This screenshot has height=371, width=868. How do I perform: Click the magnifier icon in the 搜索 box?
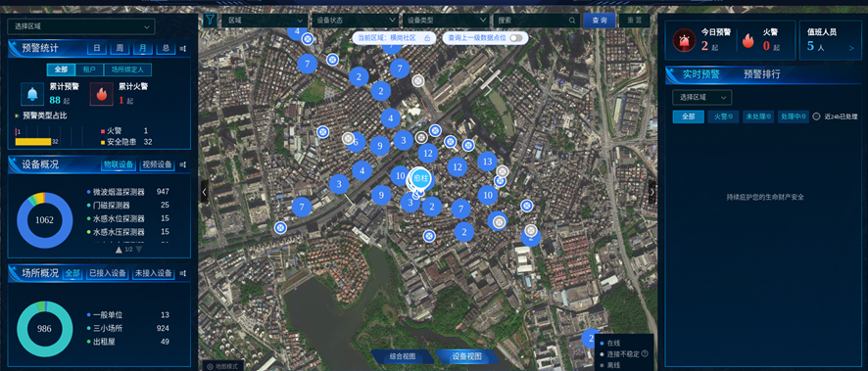(x=572, y=21)
